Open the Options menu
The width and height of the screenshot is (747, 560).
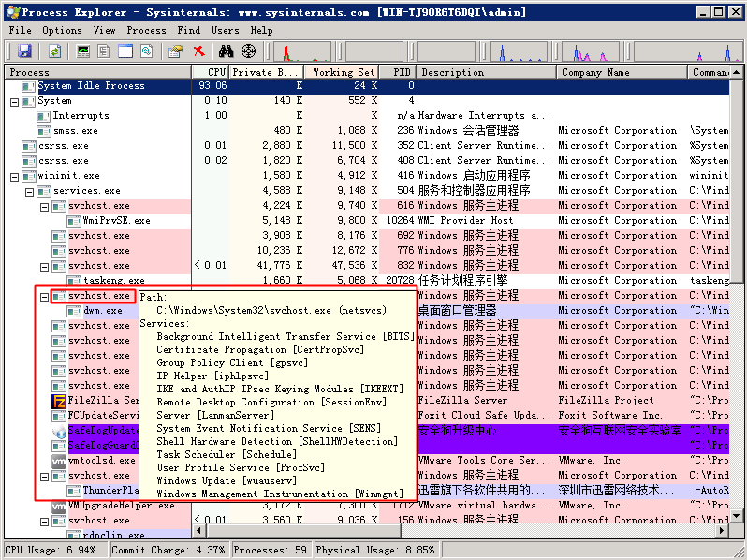coord(61,30)
